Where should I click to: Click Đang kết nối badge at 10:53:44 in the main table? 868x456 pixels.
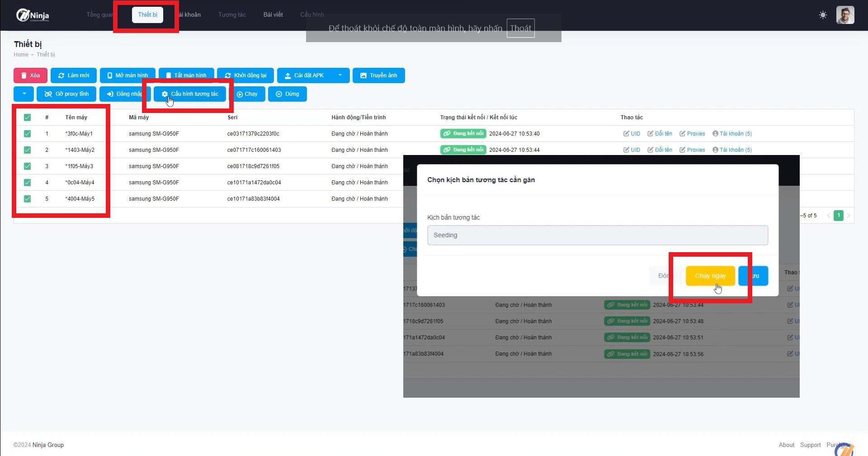pos(463,150)
